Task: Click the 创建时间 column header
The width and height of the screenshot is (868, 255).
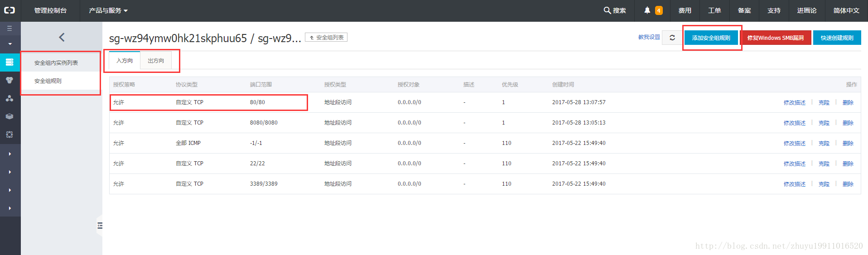Action: point(563,84)
